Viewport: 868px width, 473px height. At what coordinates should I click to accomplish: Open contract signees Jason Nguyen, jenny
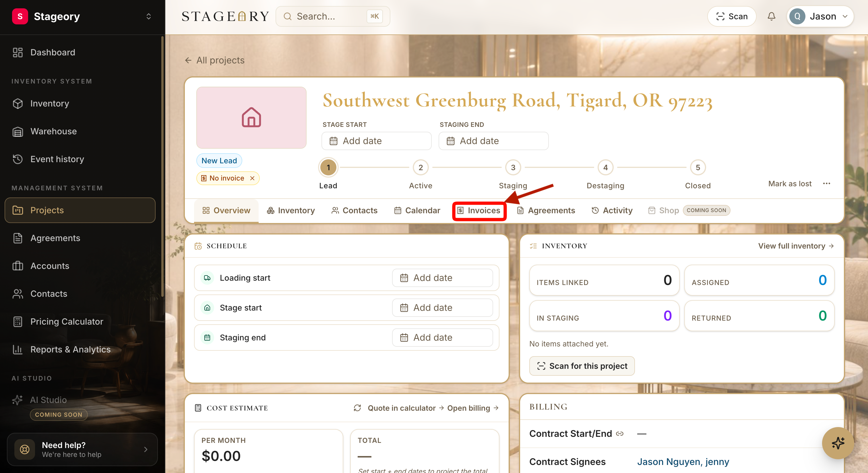tap(683, 462)
